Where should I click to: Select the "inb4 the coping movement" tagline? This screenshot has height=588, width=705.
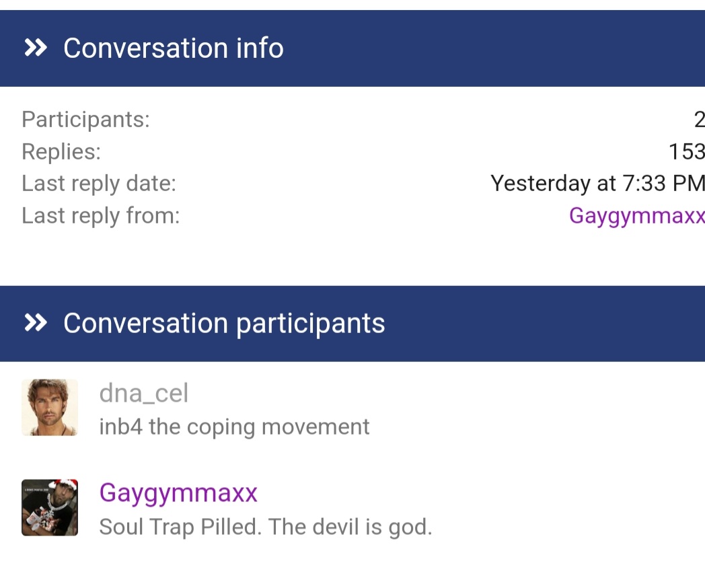coord(234,427)
